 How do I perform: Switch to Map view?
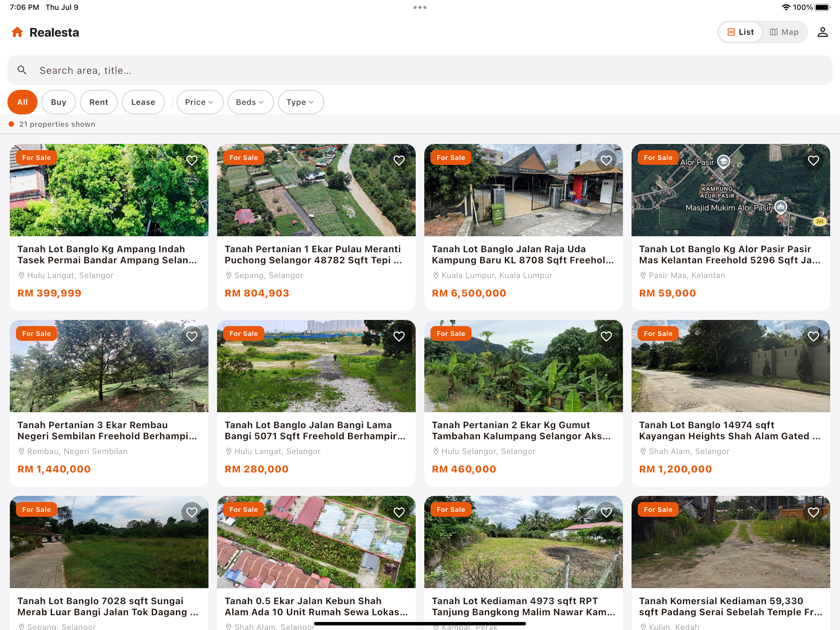click(784, 32)
